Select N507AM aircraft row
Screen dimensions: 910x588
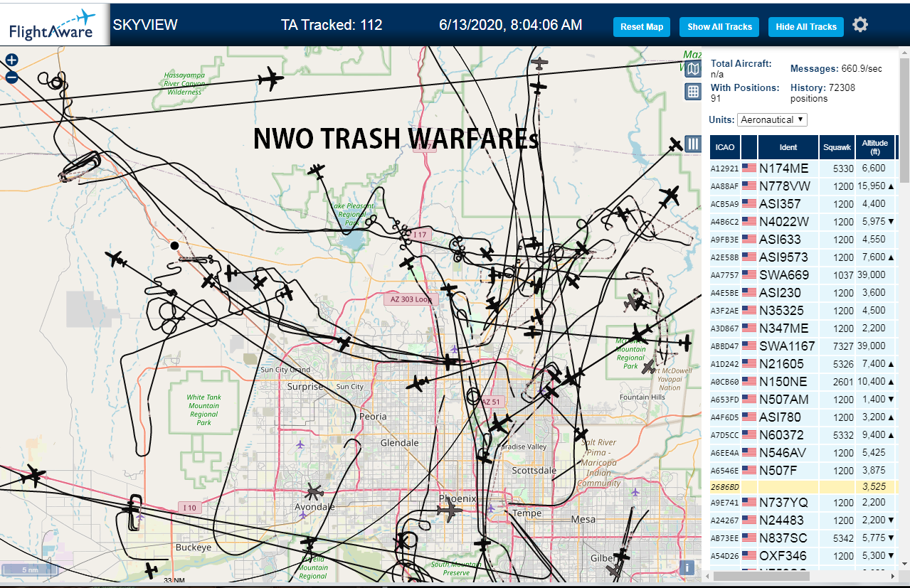pyautogui.click(x=804, y=400)
